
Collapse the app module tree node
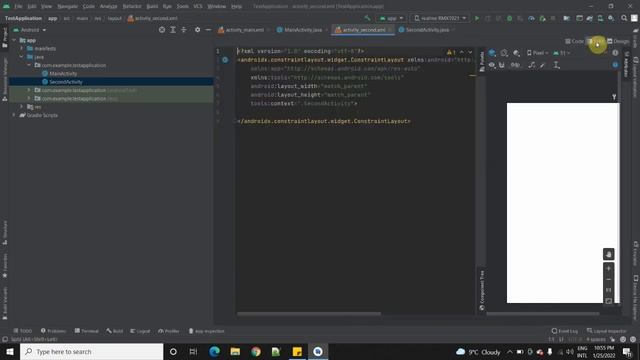[x=14, y=40]
